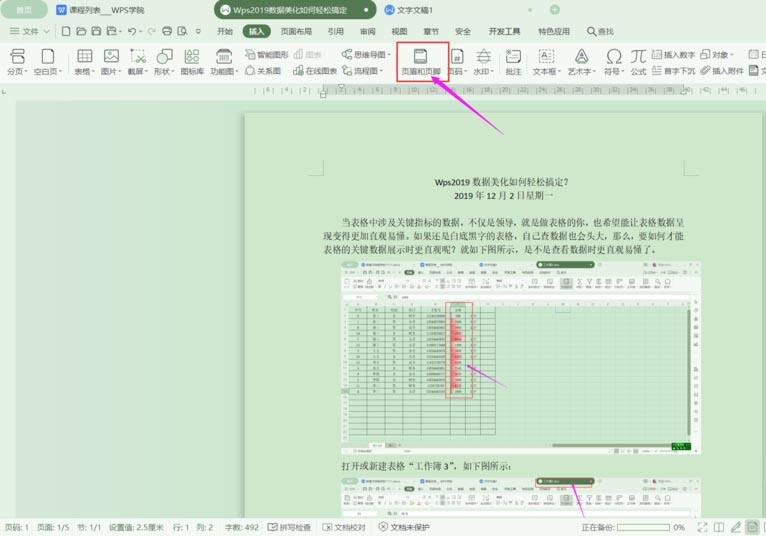This screenshot has height=536, width=766.
Task: Click the Find (查找) search button
Action: click(x=600, y=31)
